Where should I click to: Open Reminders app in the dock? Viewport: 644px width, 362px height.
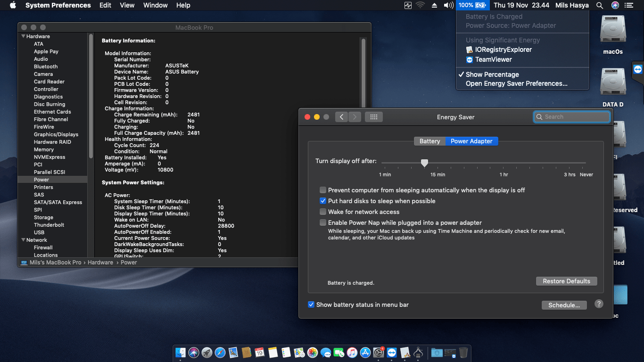click(286, 352)
